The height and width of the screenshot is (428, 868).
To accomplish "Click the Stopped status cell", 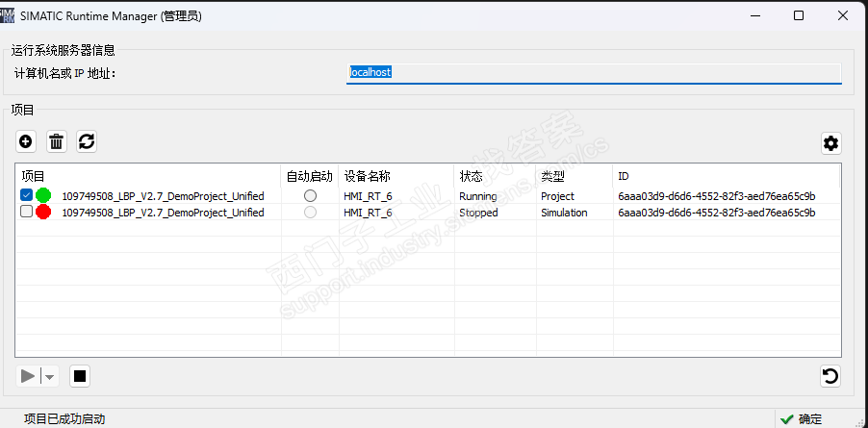I will coord(478,213).
